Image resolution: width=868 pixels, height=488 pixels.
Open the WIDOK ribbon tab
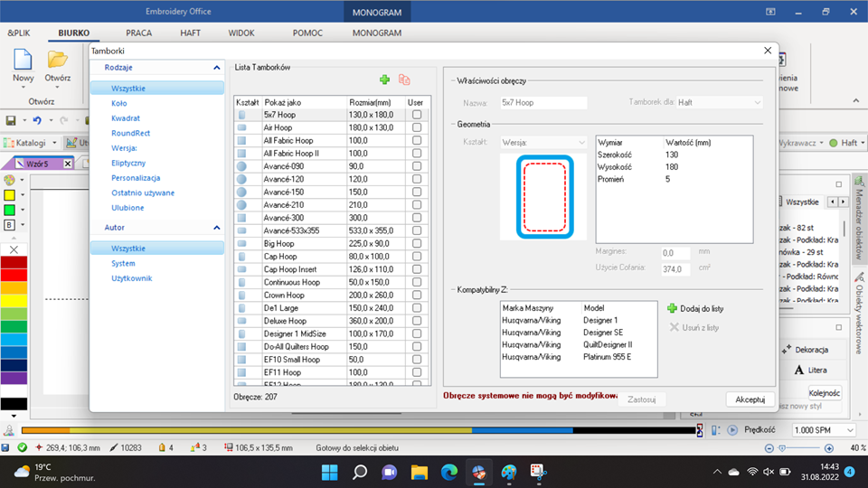tap(241, 33)
